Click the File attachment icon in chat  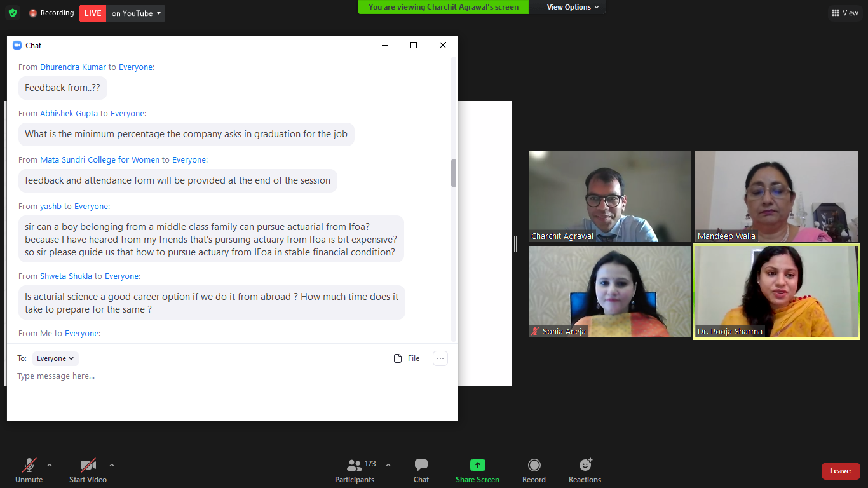click(398, 358)
